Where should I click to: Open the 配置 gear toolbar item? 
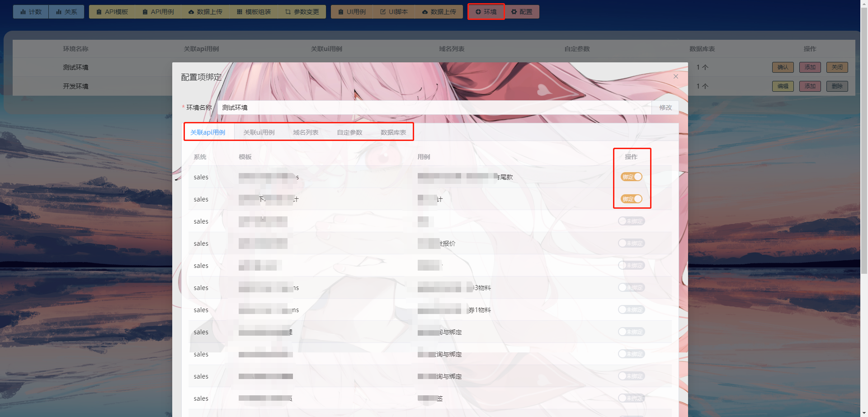[522, 12]
